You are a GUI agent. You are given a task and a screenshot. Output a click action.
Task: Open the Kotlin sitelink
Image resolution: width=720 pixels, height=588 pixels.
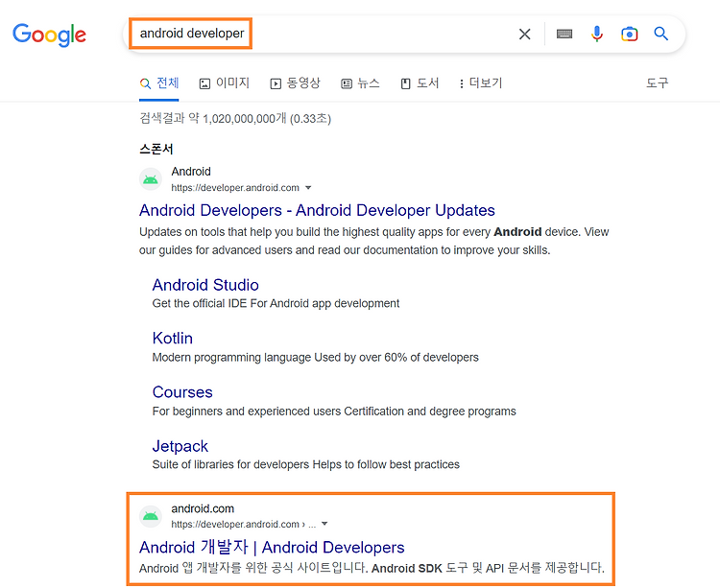point(172,338)
